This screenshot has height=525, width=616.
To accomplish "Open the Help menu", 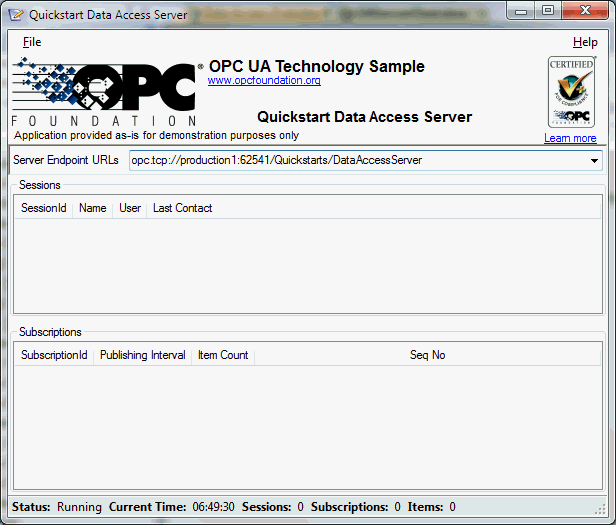I will click(584, 42).
